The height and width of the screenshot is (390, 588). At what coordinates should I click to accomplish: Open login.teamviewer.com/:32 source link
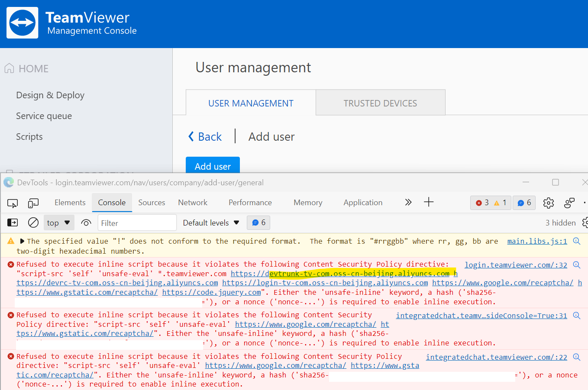[516, 265]
